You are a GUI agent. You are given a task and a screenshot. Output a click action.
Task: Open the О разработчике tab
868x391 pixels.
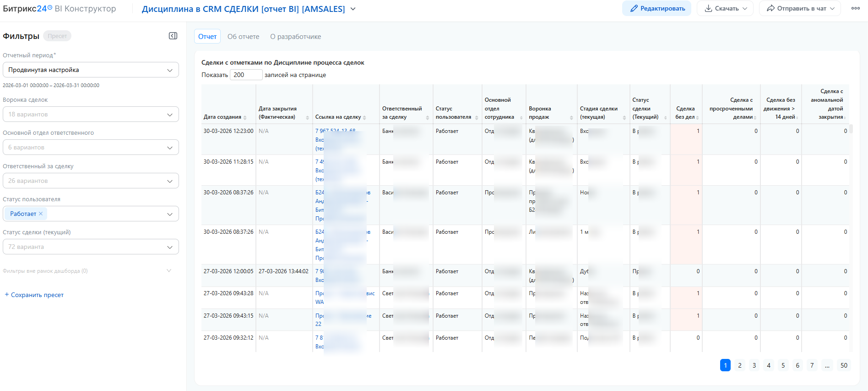pos(295,37)
